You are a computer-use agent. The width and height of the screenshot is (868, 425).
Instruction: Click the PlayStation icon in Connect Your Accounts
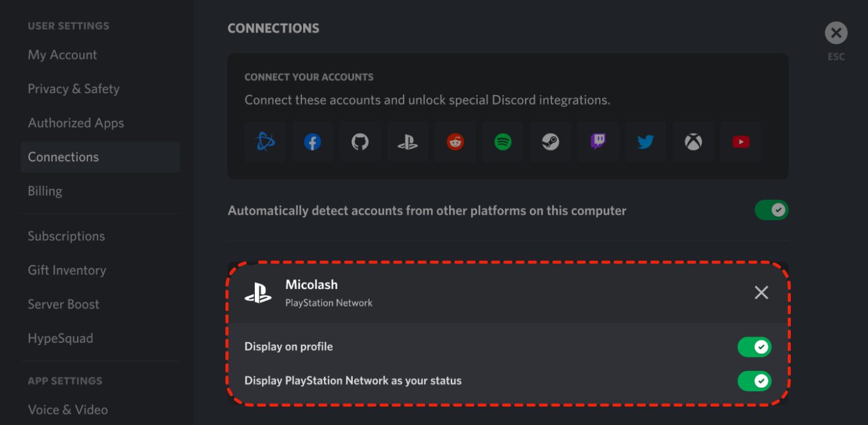407,142
